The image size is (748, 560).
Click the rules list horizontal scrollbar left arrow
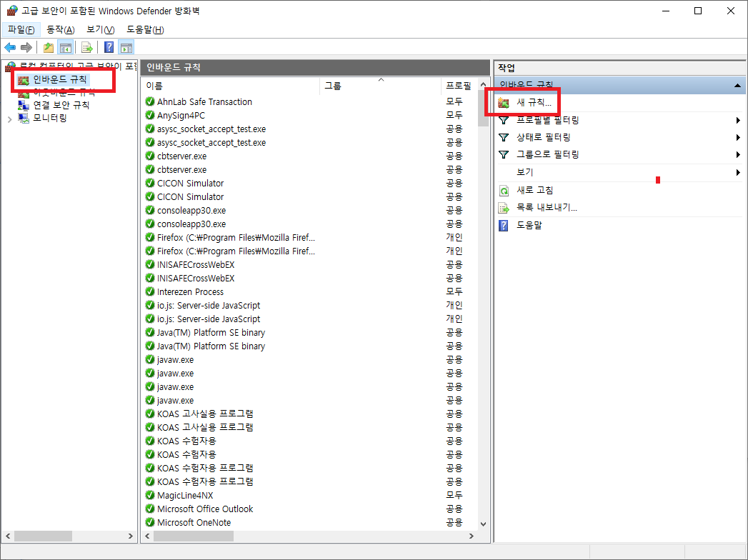click(147, 536)
